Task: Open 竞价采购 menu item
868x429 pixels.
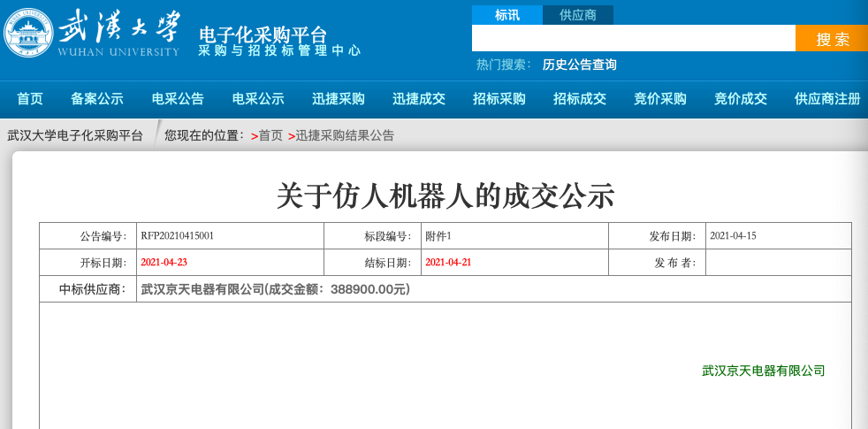Action: coord(660,99)
